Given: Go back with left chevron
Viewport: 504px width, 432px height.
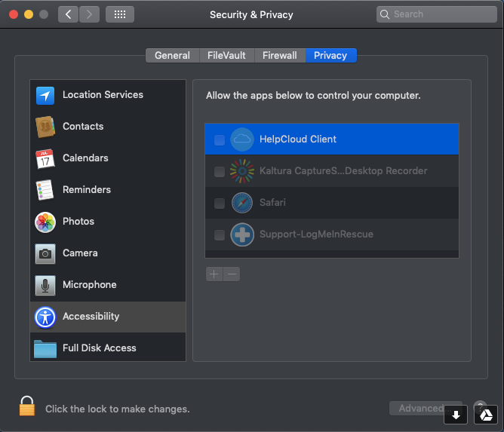Looking at the screenshot, I should 68,14.
